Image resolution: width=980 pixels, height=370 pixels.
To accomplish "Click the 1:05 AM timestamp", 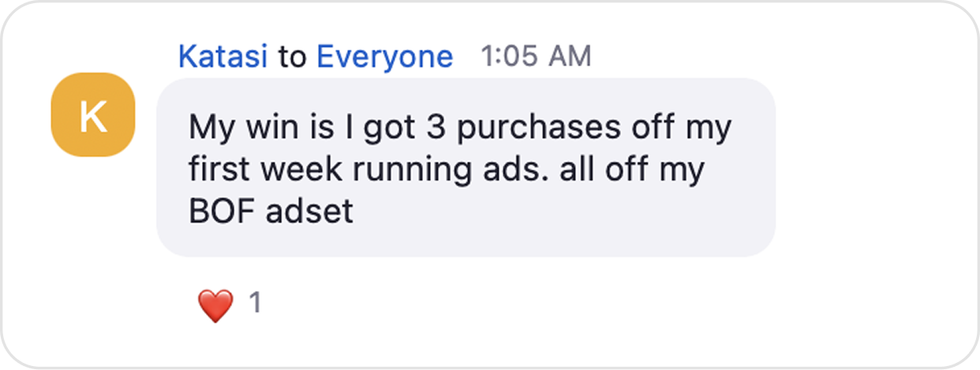I will (535, 57).
